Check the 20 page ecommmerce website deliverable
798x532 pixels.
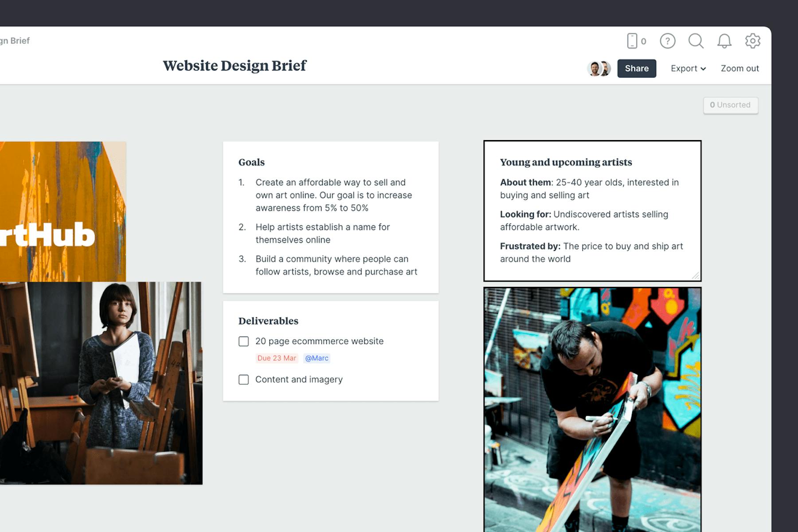[x=243, y=341]
